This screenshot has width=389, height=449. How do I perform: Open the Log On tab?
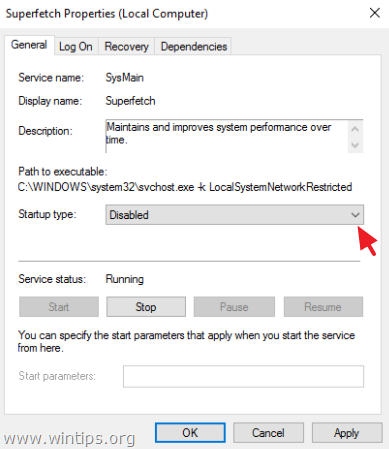pos(76,47)
